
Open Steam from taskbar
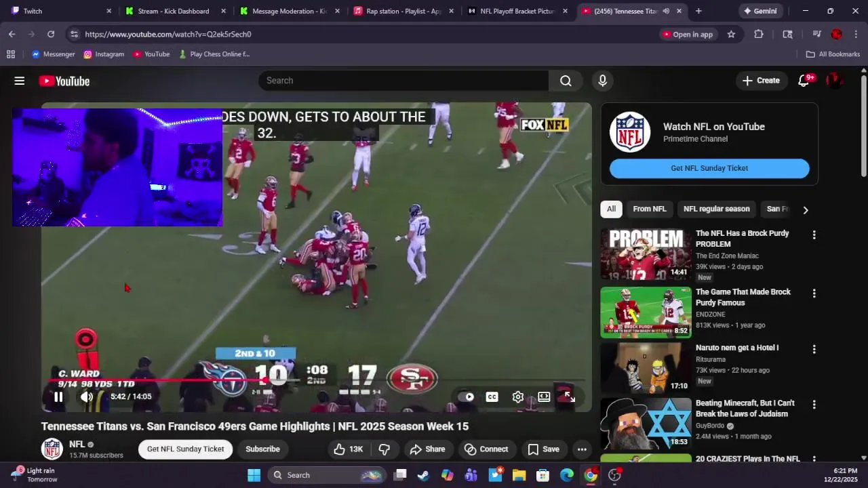pyautogui.click(x=423, y=475)
